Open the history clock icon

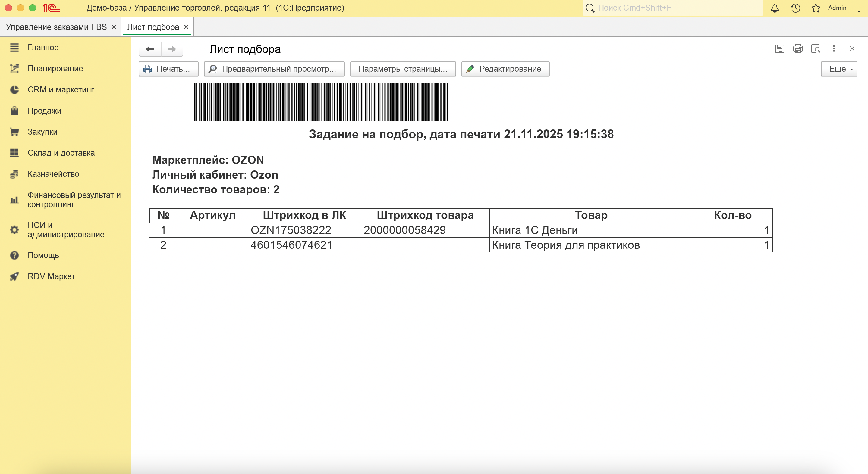click(795, 8)
